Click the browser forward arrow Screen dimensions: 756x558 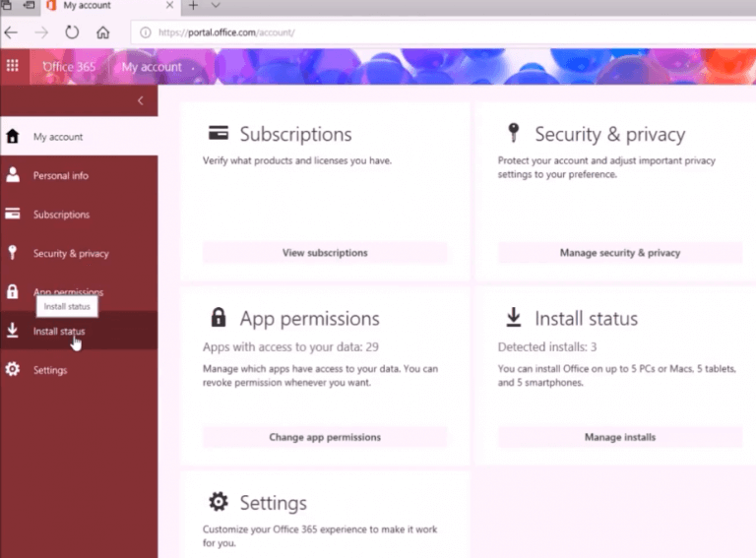click(41, 32)
